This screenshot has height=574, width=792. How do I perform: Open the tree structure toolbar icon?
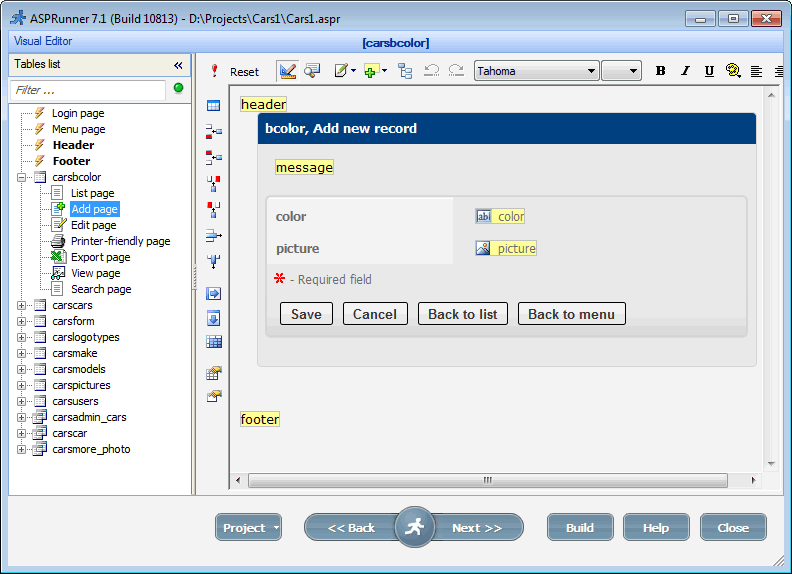pyautogui.click(x=405, y=71)
